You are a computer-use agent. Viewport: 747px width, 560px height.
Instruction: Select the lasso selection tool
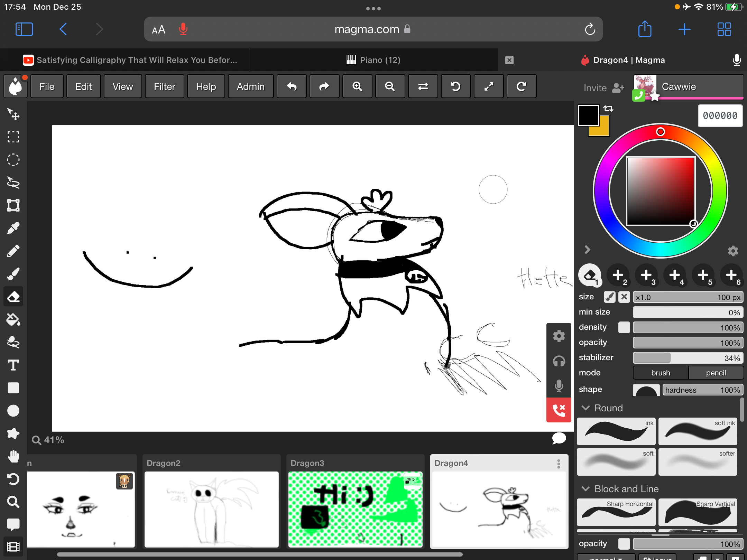tap(13, 183)
